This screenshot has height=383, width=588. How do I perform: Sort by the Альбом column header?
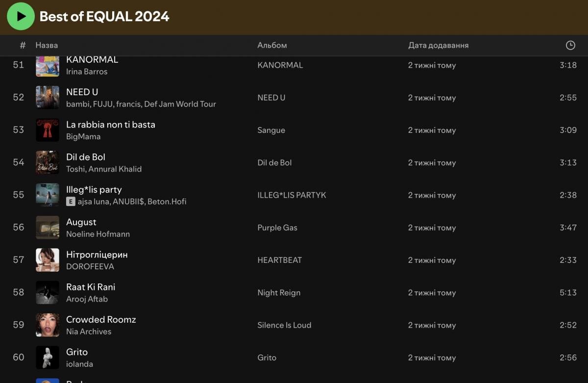point(272,45)
